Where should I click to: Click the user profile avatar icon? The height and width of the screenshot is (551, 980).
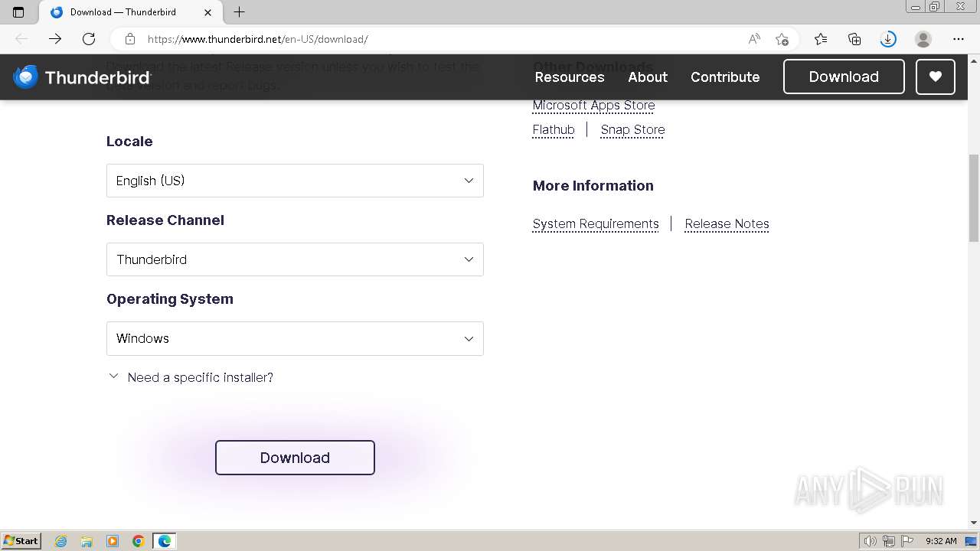[x=923, y=39]
